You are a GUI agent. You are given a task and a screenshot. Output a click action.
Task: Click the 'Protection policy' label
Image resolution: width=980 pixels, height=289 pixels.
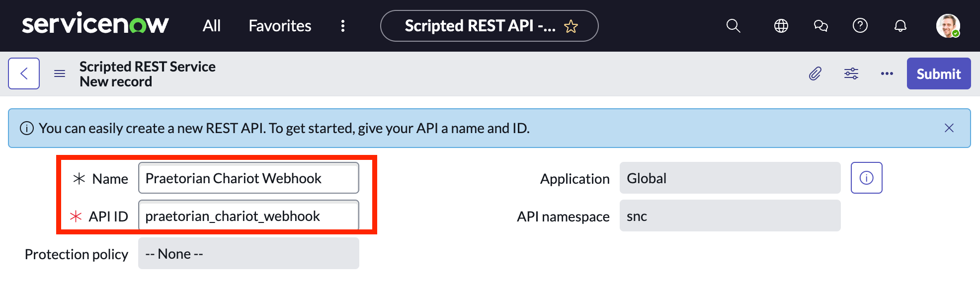77,254
